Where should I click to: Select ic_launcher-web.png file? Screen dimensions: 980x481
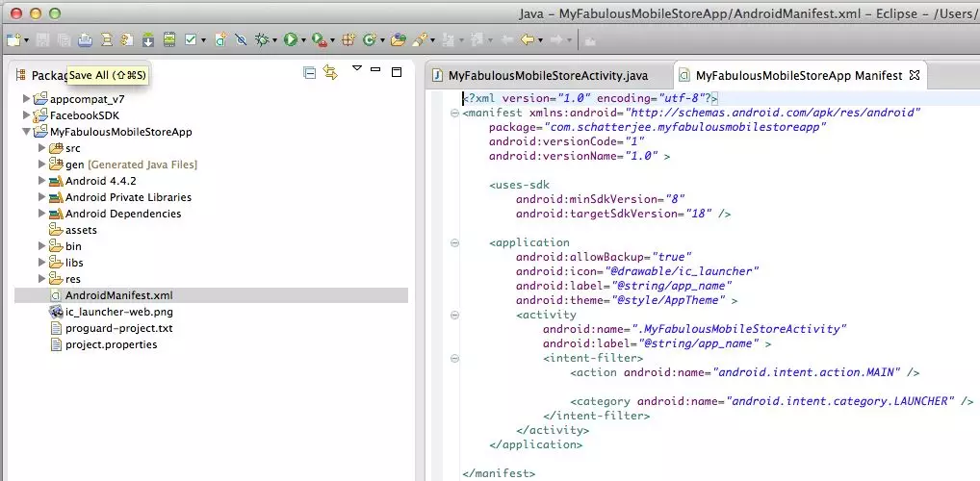(118, 312)
